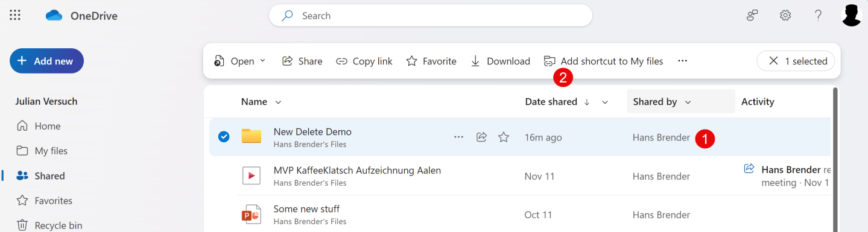Click the Open command
The image size is (868, 232).
coord(234,61)
